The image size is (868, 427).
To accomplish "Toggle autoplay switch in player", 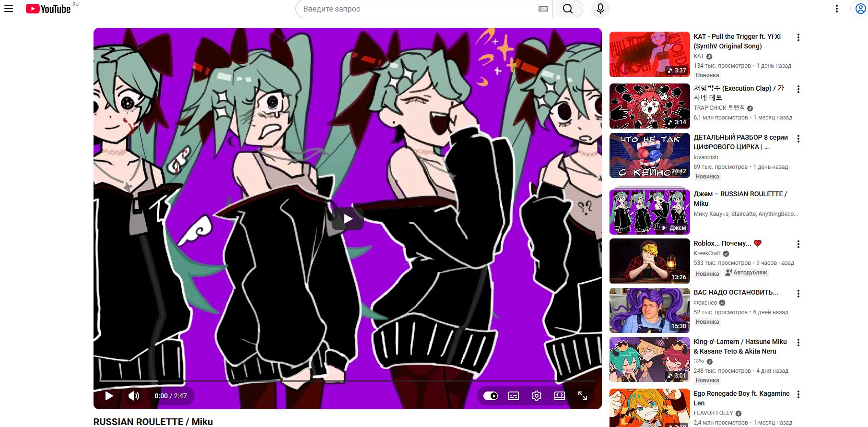I will point(490,396).
